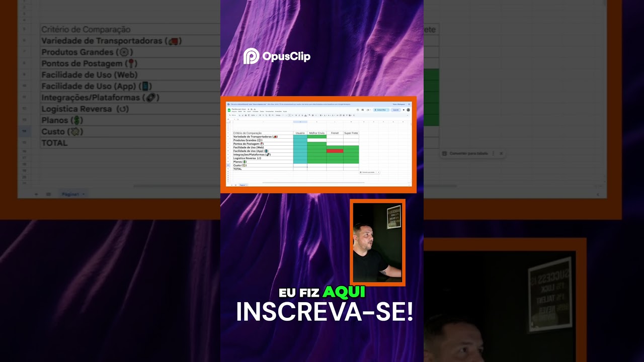
Task: Click the Menus search box in inset toolbar
Action: [233, 115]
